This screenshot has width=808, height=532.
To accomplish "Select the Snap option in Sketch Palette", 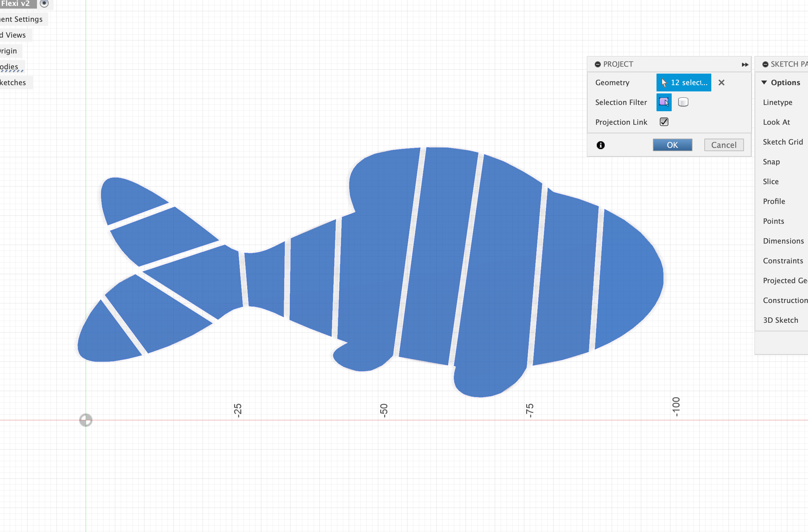I will 773,161.
